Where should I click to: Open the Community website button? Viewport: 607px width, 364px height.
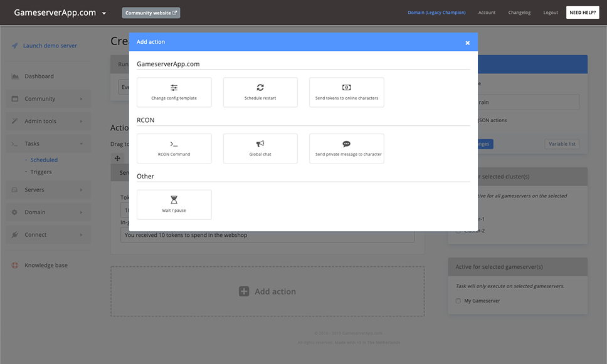(151, 13)
